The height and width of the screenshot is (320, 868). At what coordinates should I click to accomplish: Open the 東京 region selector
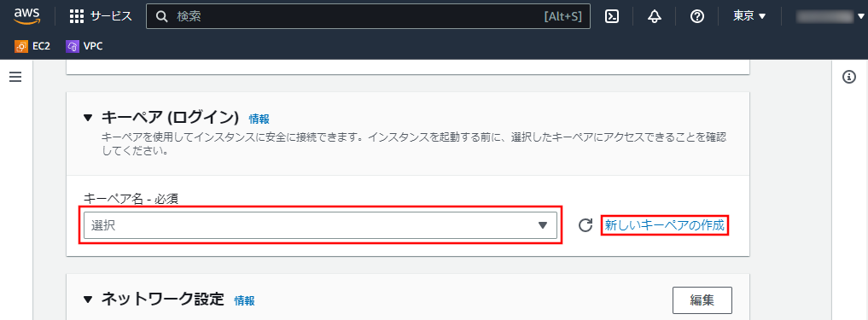click(749, 16)
